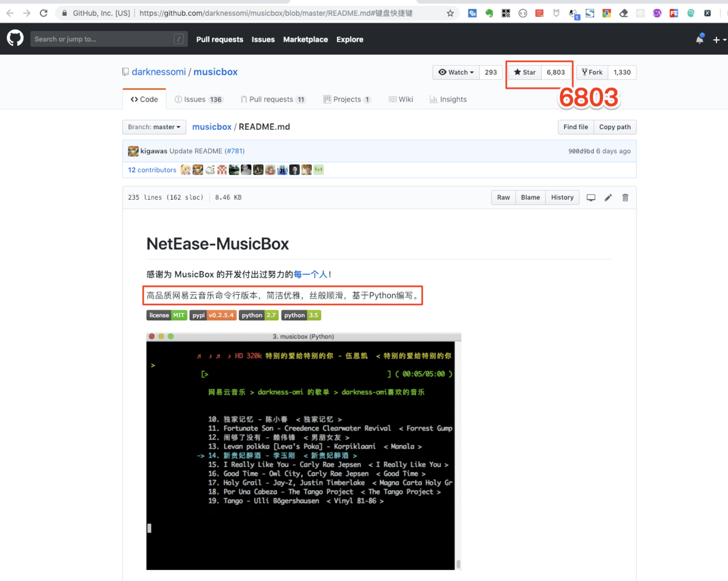Click the pypi v0.2.5.4 badge
728x581 pixels.
coord(213,315)
